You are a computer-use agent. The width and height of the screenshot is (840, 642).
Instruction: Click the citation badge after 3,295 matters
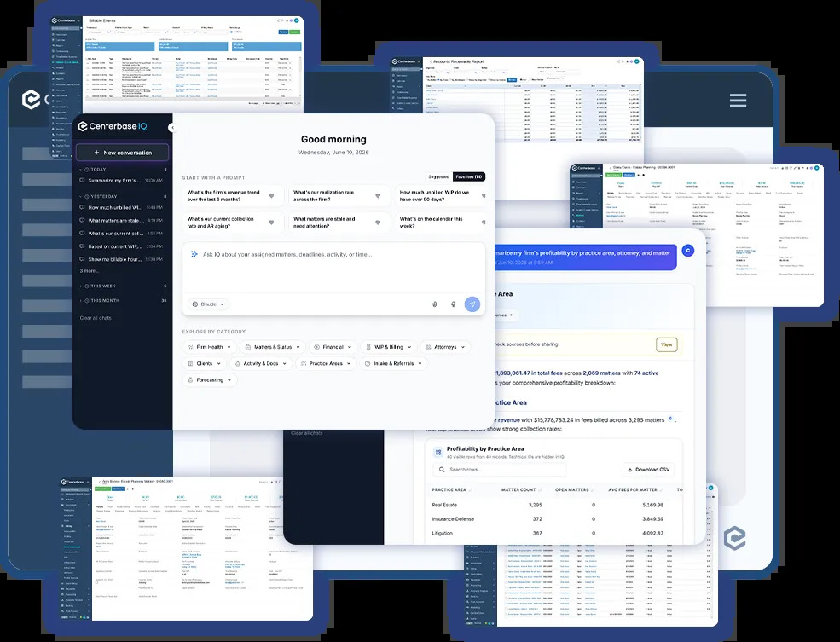(670, 419)
